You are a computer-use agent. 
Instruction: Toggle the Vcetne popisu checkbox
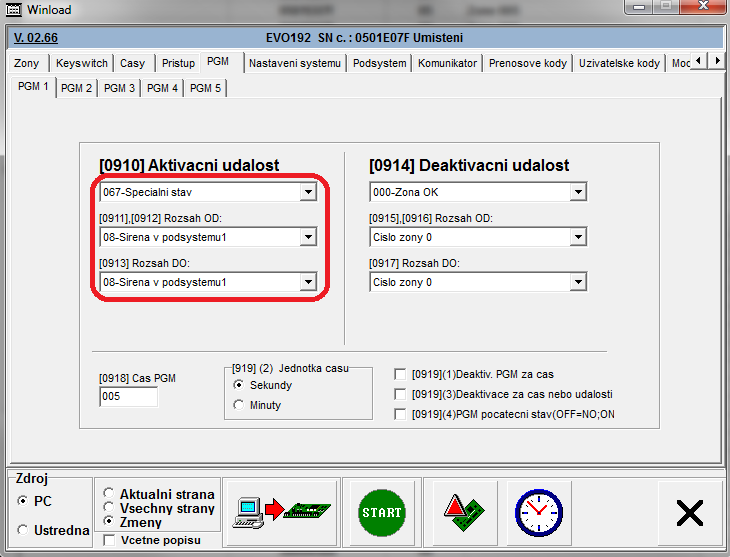click(110, 540)
